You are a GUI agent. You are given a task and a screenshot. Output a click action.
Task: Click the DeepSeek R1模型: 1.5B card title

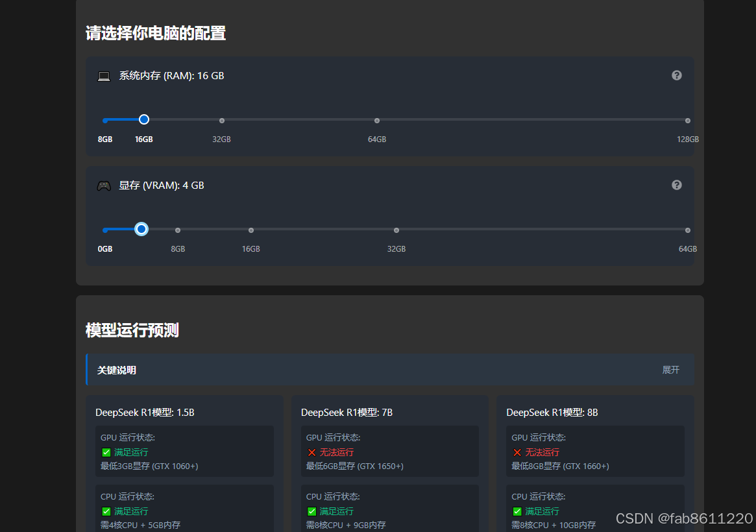pos(145,413)
